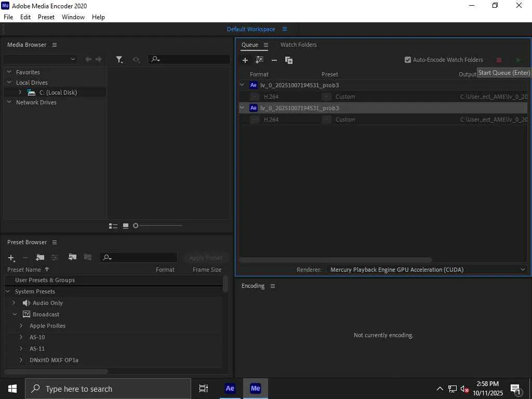This screenshot has height=399, width=532.
Task: Click the Media Browser thumbnail size slider
Action: (158, 225)
